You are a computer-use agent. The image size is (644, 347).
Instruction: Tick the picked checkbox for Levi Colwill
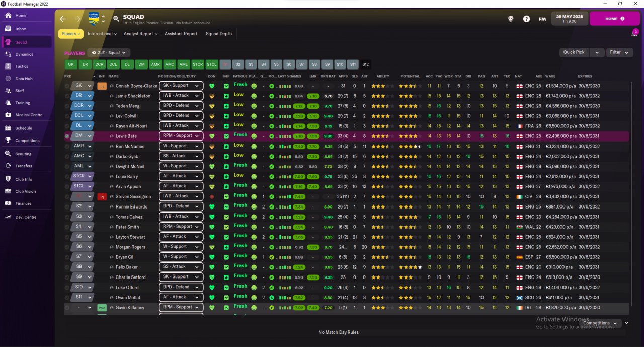pos(67,116)
